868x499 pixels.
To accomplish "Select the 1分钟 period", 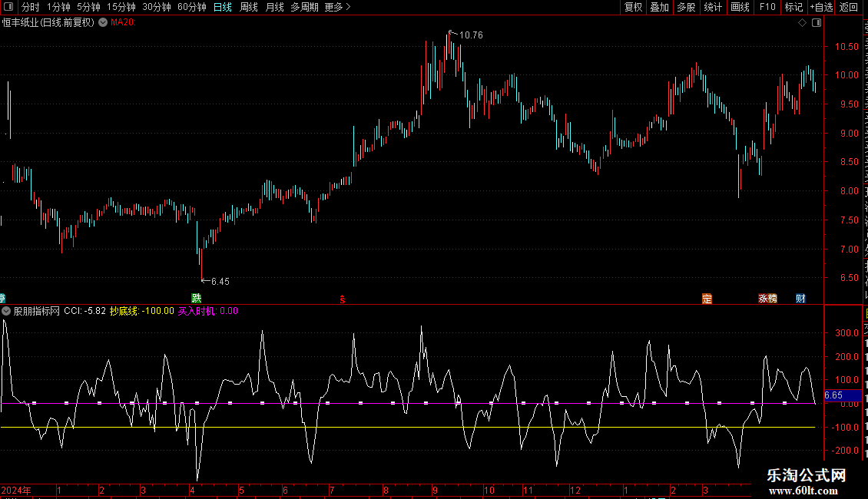I will pyautogui.click(x=58, y=7).
